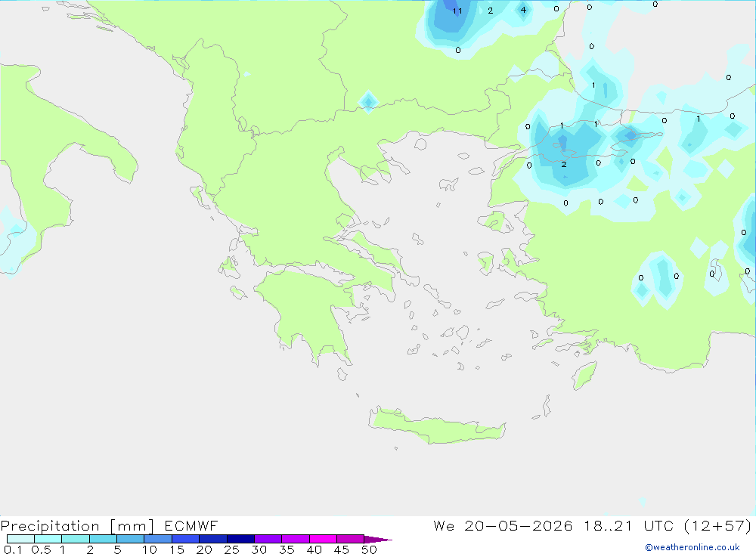
Task: Select the date '20-05-2026' text
Action: coord(519,525)
